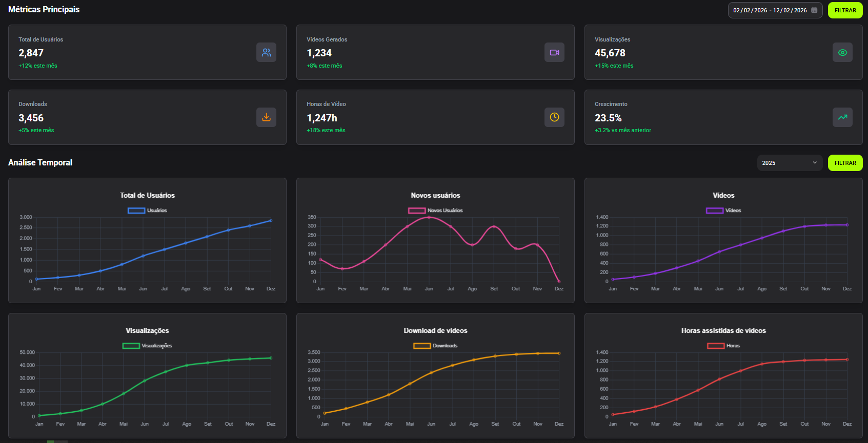Click the red Horas legend swatch
Image resolution: width=868 pixels, height=443 pixels.
[716, 346]
